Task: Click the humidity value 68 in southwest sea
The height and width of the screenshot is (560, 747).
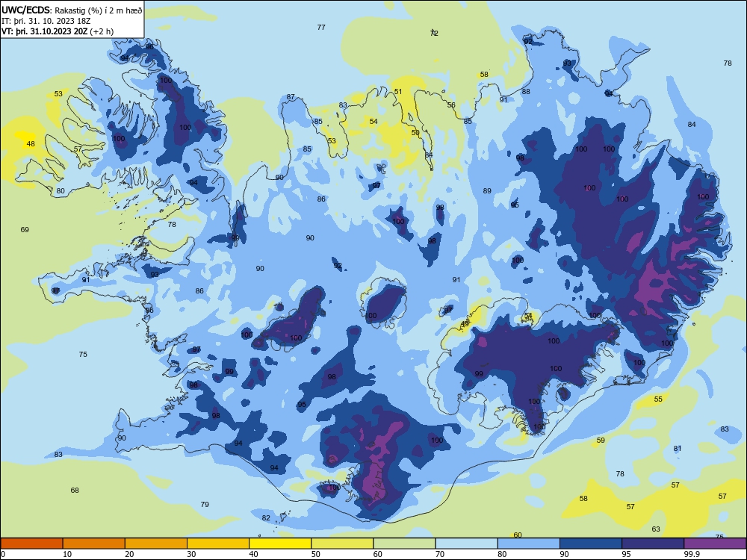Action: pyautogui.click(x=75, y=490)
